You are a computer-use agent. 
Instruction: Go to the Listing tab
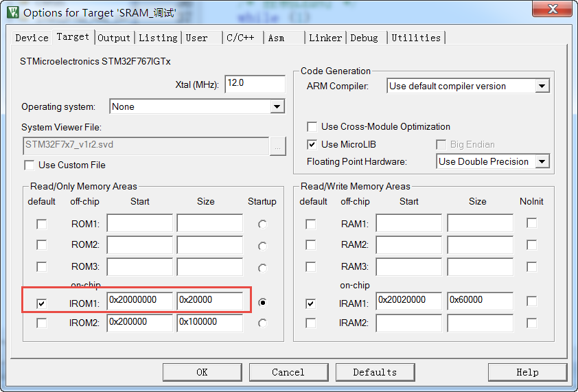pos(158,38)
